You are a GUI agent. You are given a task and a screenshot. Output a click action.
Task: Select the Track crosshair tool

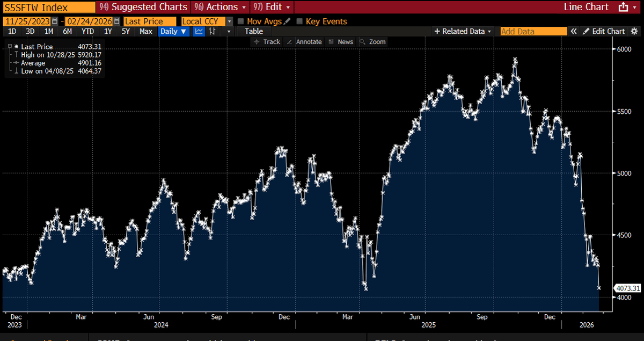pos(267,41)
